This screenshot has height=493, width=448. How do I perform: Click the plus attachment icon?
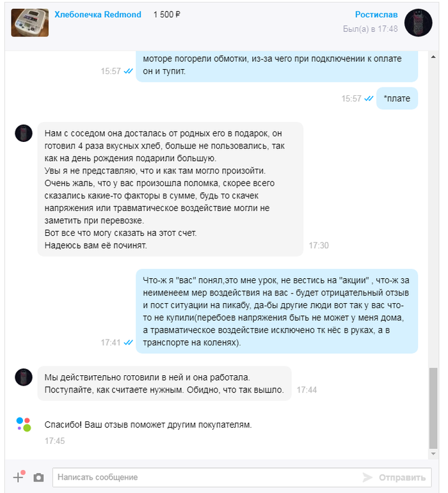click(19, 477)
